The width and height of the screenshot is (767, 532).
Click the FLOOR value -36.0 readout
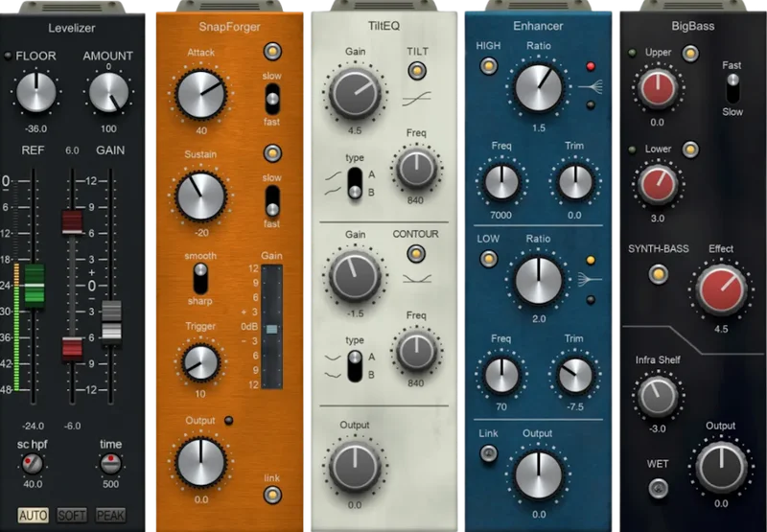pos(36,128)
